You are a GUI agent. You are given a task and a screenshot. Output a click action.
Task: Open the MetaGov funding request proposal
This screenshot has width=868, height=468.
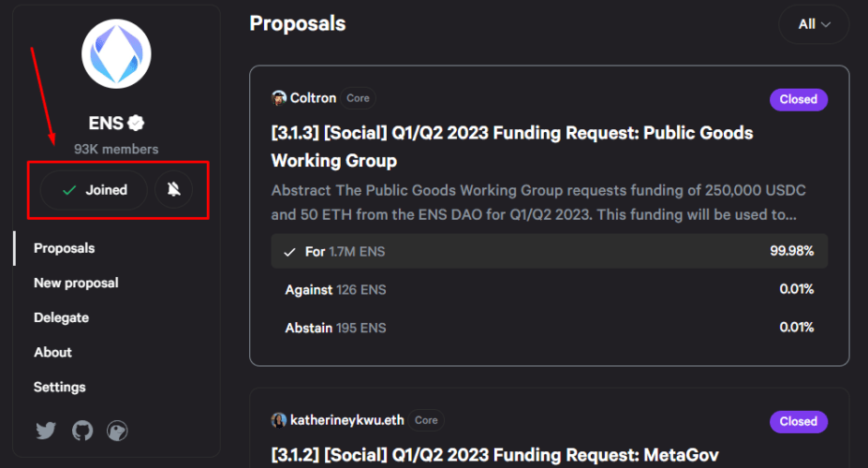pos(495,455)
